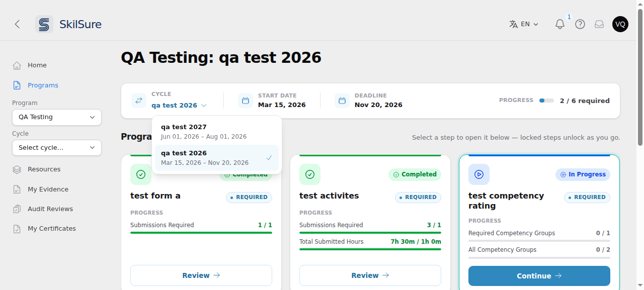Viewport: 644px width, 290px height.
Task: Click REQUIRED tag on test form a
Action: [x=249, y=198]
